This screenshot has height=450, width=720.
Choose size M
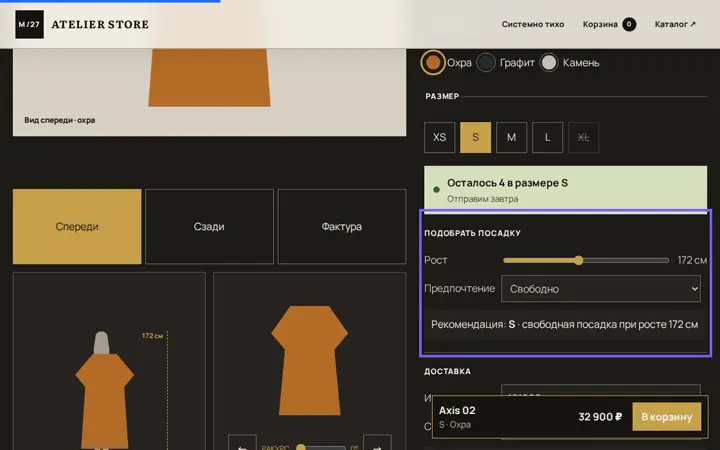tap(511, 137)
